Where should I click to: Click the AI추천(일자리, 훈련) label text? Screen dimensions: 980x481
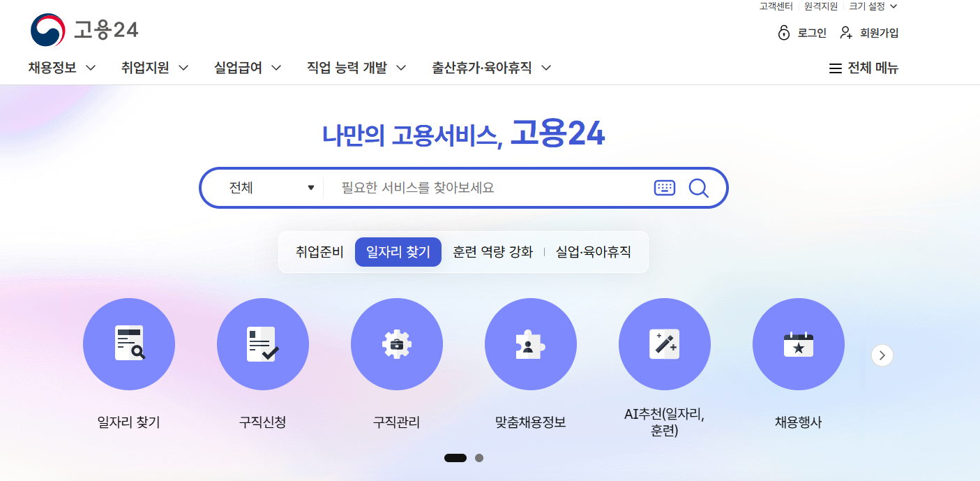click(665, 422)
